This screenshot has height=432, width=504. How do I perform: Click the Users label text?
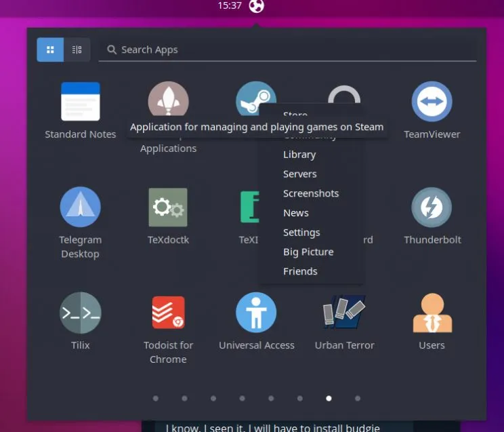432,345
